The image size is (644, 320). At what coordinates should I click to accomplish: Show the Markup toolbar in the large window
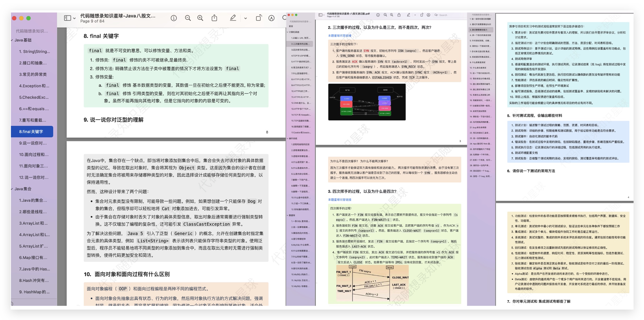(x=271, y=18)
